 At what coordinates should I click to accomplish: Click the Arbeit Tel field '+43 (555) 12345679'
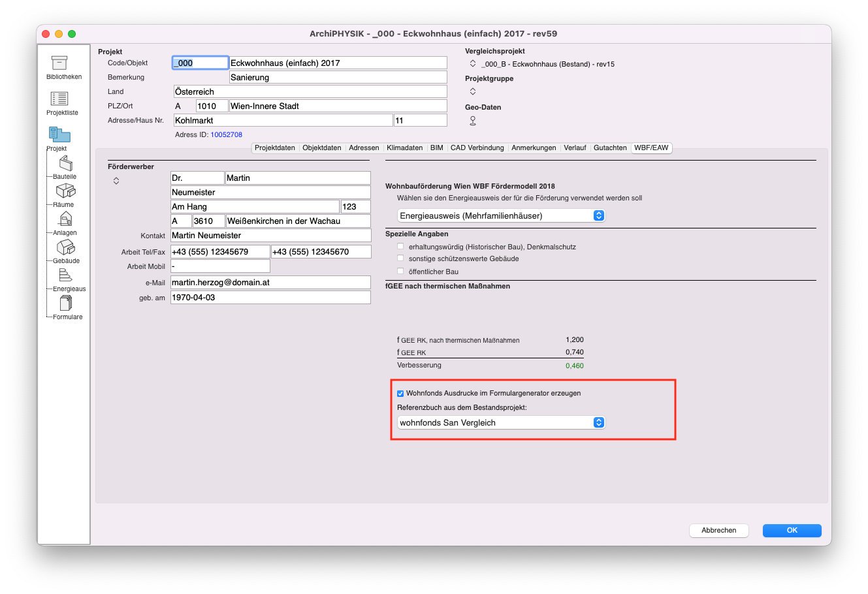220,251
